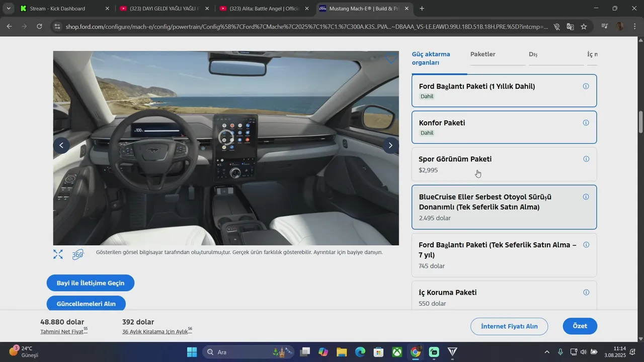Save build with heart icon on image
The width and height of the screenshot is (644, 362).
(x=391, y=59)
